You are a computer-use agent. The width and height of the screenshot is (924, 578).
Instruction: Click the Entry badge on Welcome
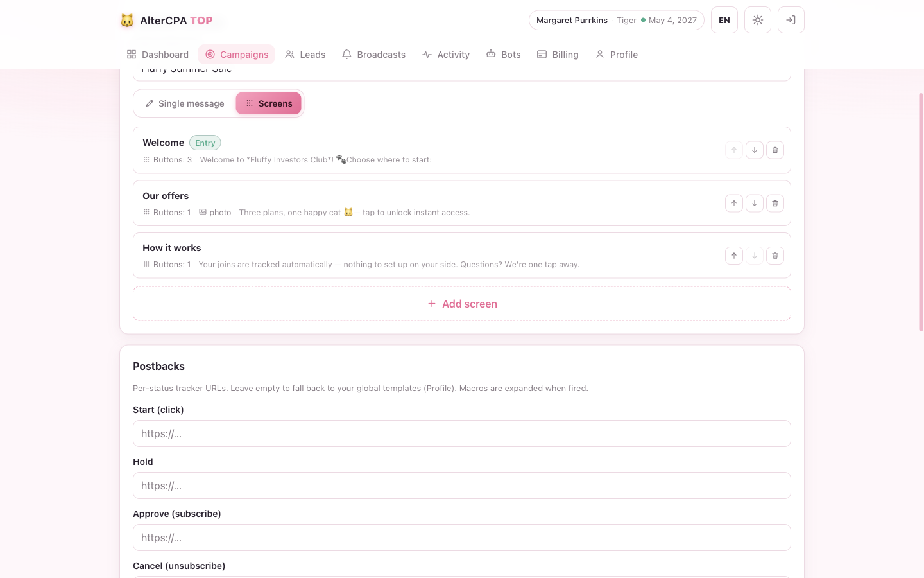(205, 143)
